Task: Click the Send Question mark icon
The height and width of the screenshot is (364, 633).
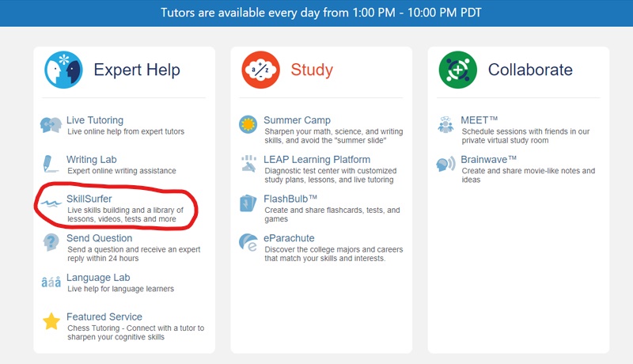Action: tap(51, 242)
